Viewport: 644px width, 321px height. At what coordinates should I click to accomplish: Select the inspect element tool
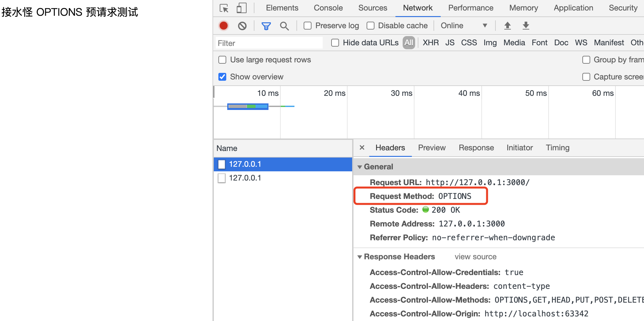[224, 8]
